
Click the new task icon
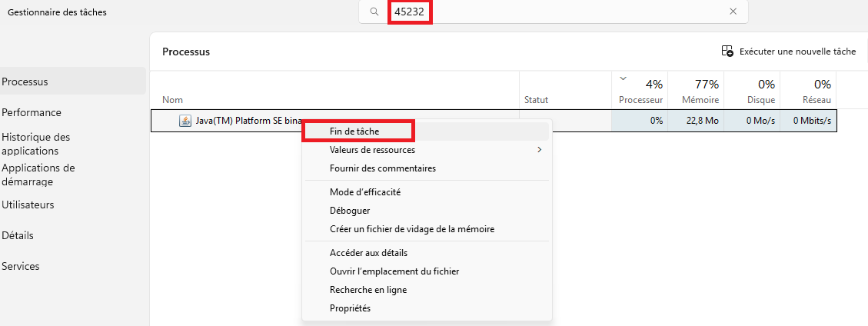coord(727,52)
